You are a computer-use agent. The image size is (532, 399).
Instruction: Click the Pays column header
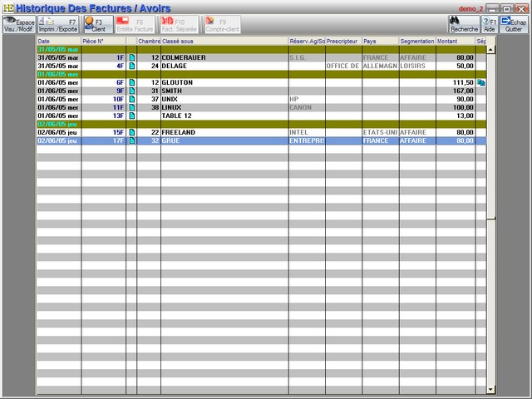(x=381, y=41)
